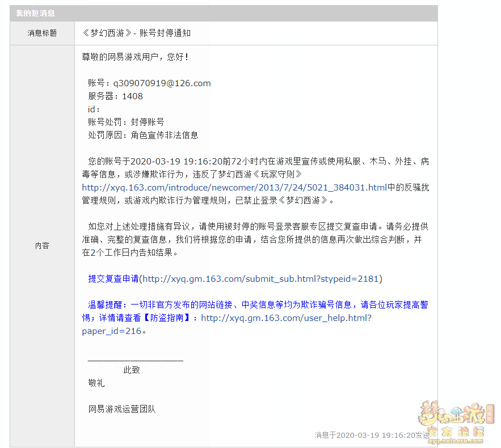Click the 消息标题 label cell
This screenshot has width=501, height=448.
[x=42, y=33]
